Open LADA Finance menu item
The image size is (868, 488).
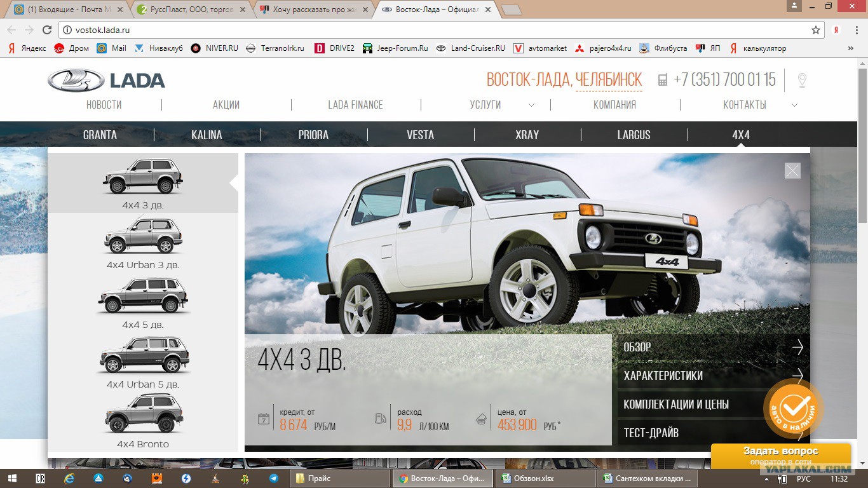coord(356,105)
